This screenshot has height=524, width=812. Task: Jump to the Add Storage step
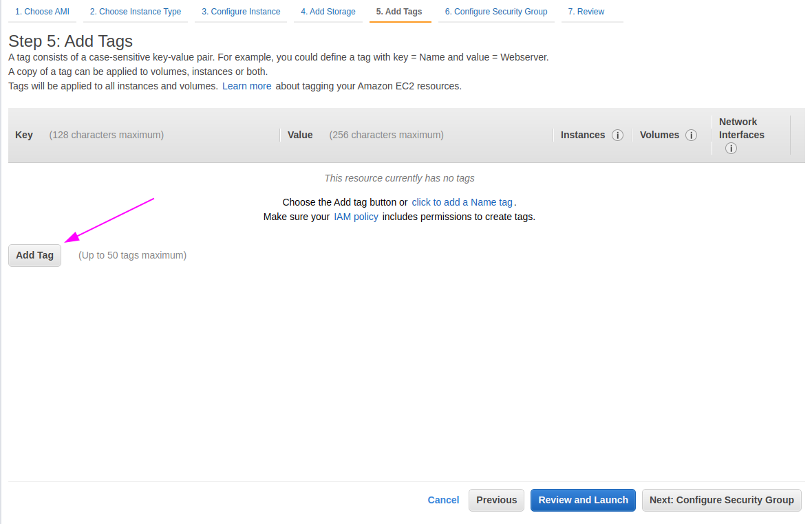328,12
